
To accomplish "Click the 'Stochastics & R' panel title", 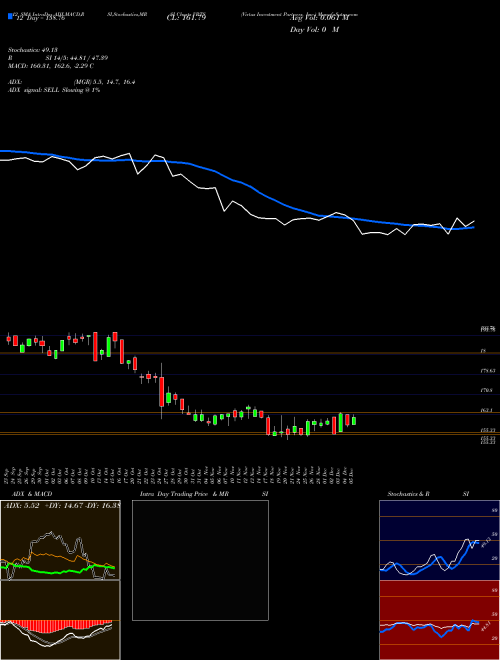I will (409, 494).
